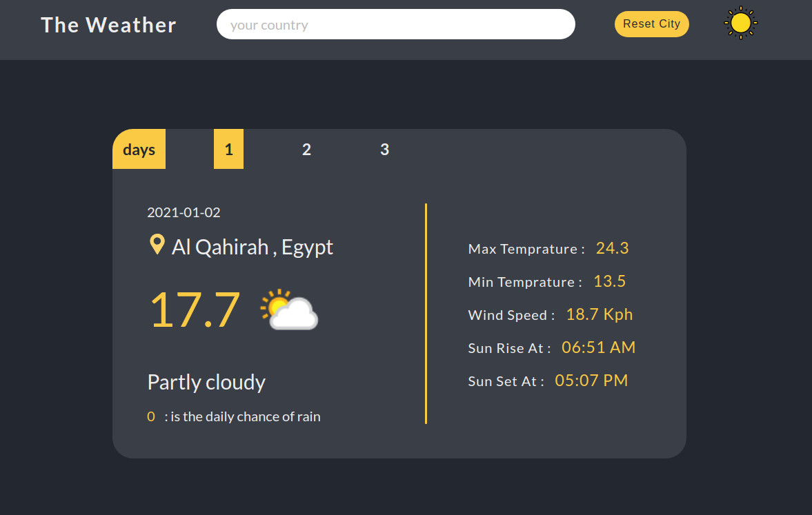Click the days label tab
The image size is (812, 515).
point(139,149)
